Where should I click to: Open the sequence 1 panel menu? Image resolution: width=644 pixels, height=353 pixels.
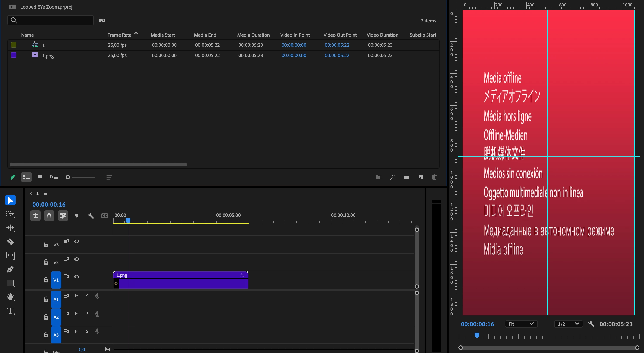click(x=45, y=193)
